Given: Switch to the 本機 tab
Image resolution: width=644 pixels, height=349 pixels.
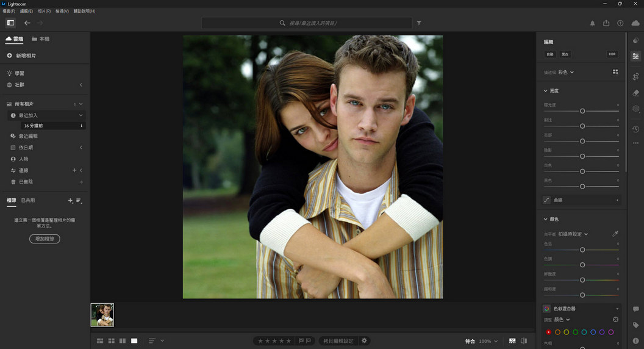Looking at the screenshot, I should [41, 39].
